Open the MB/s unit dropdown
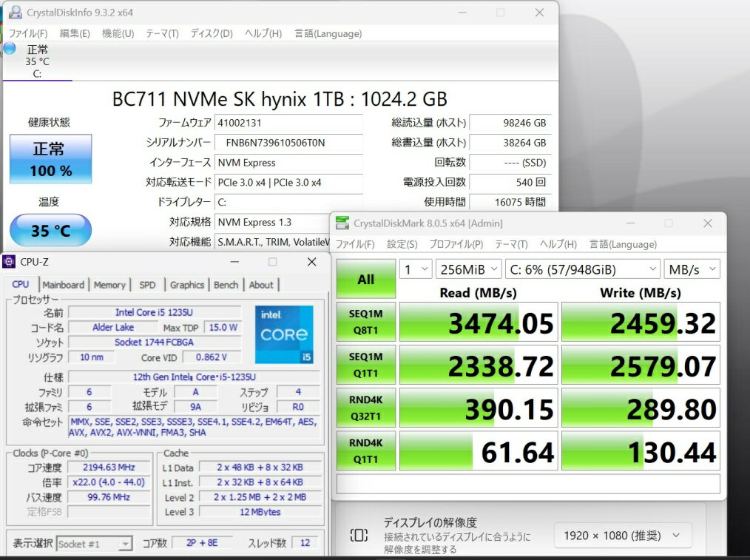The width and height of the screenshot is (750, 560). click(692, 269)
